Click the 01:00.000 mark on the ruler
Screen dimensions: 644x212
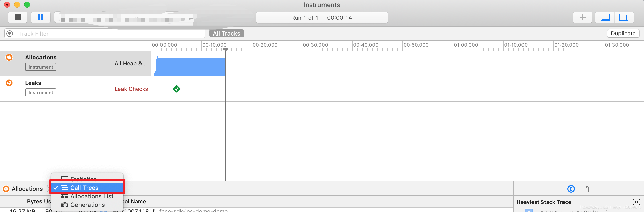pos(466,45)
